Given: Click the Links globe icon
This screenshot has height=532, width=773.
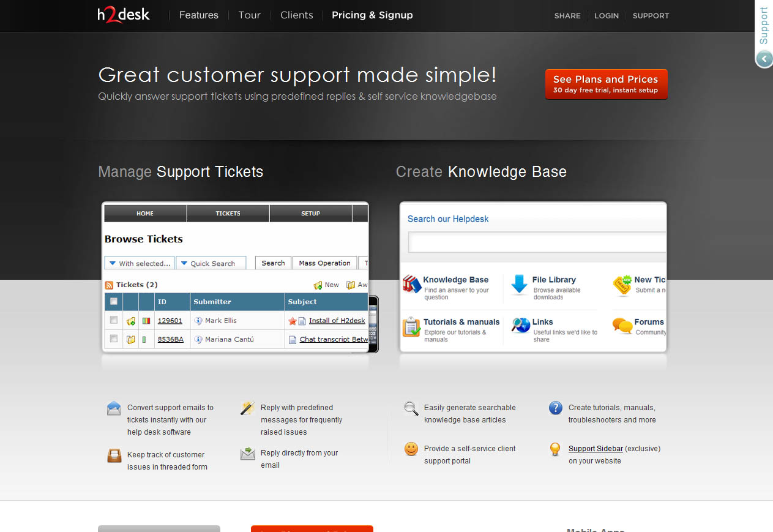Looking at the screenshot, I should click(x=521, y=326).
